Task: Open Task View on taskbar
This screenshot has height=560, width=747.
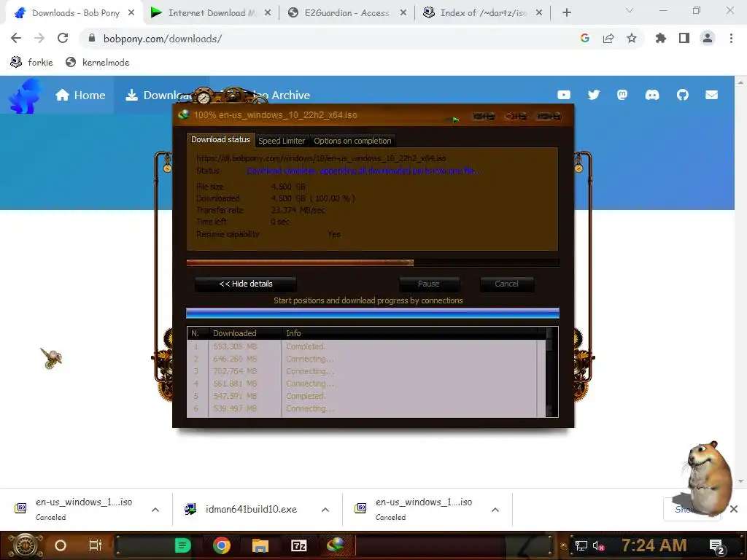Action: pos(96,545)
